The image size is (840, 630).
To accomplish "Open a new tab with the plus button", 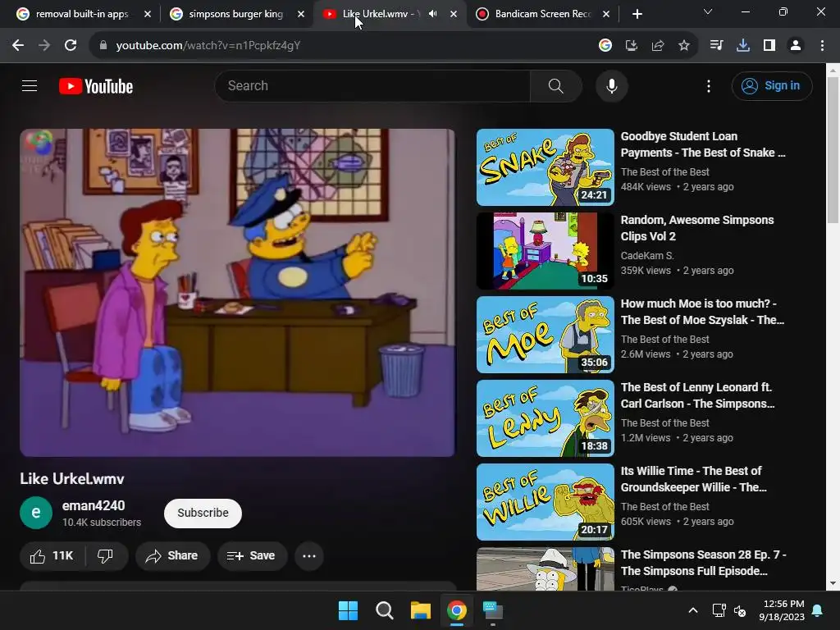I will (x=637, y=14).
